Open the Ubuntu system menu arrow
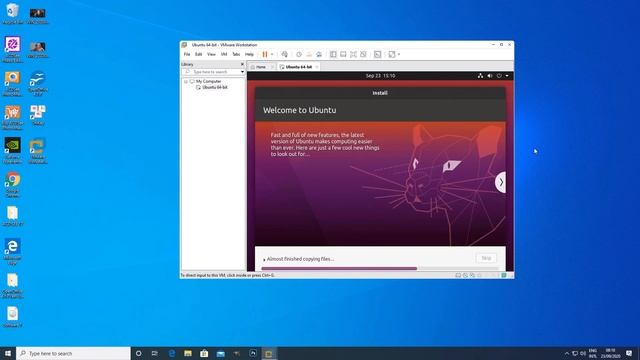The height and width of the screenshot is (360, 640). 507,76
